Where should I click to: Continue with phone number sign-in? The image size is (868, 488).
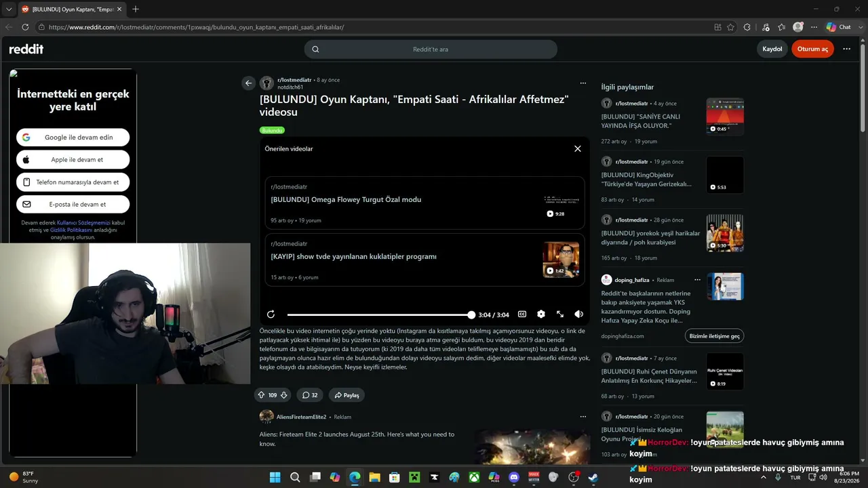pos(73,182)
